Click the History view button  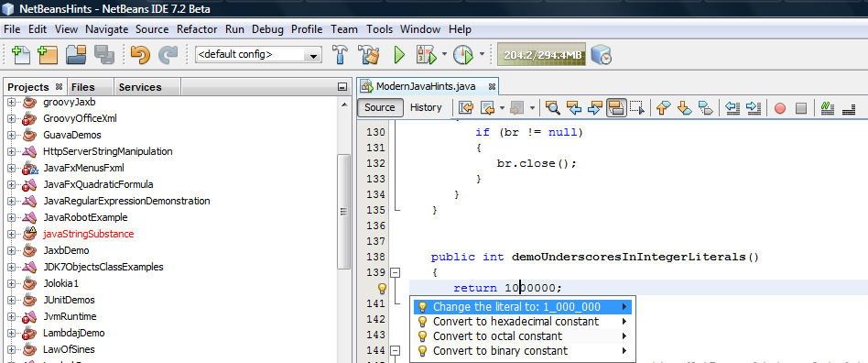[x=426, y=107]
